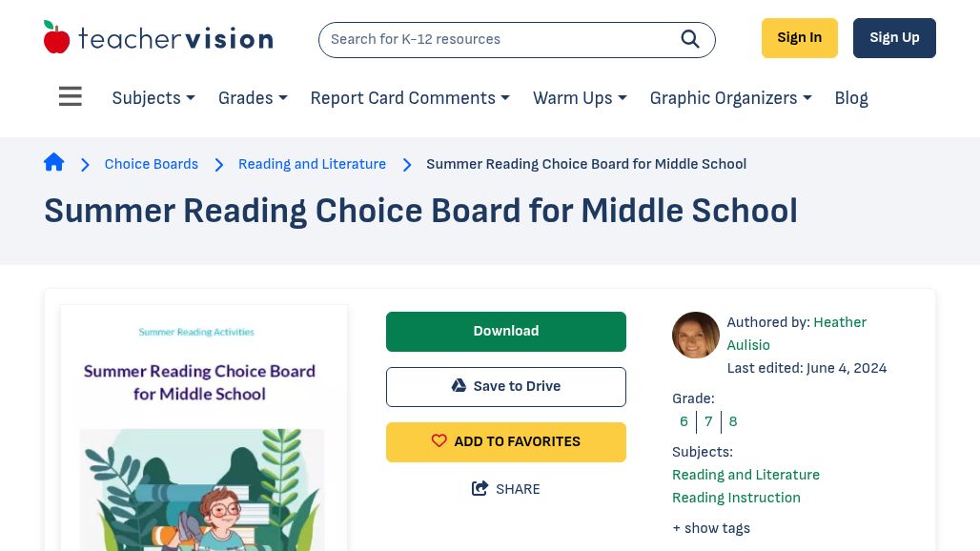
Task: Expand the Grades dropdown
Action: (x=253, y=98)
